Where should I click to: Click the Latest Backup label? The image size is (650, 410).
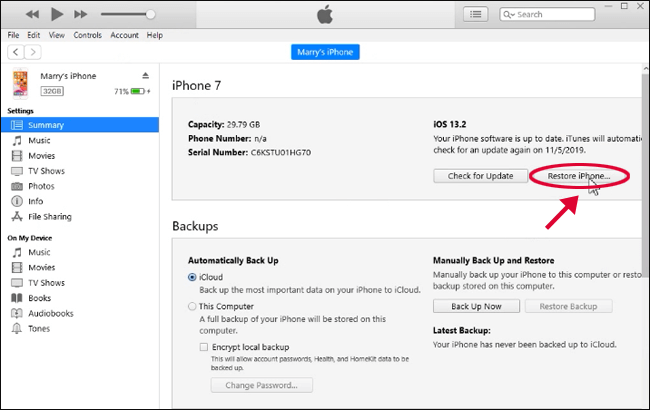tap(462, 330)
